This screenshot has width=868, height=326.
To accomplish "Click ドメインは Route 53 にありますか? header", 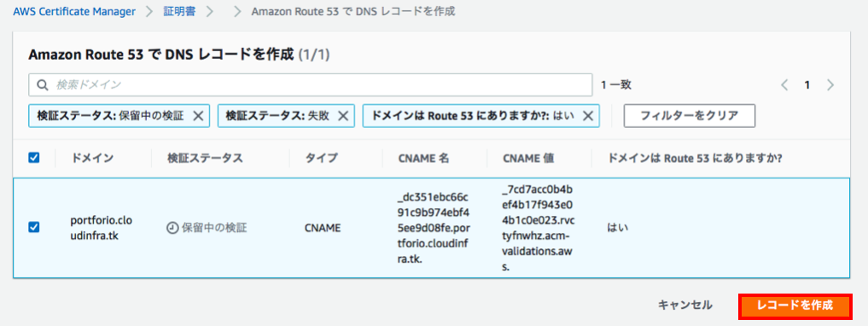I will [x=695, y=158].
